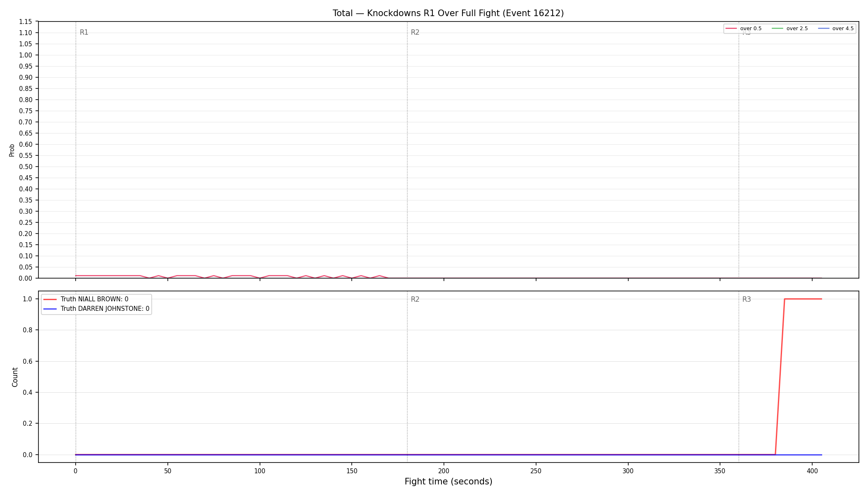Click the 0 tick on the fight time axis
868x496 pixels.
click(x=76, y=471)
